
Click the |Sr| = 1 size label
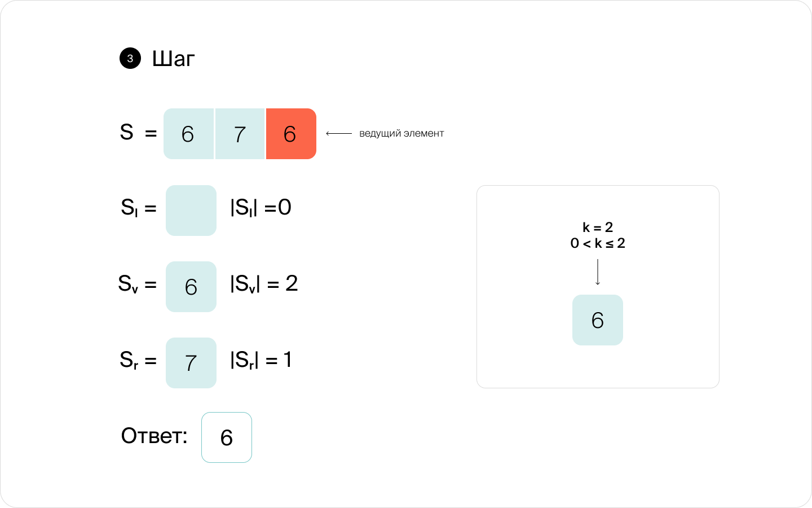[261, 360]
